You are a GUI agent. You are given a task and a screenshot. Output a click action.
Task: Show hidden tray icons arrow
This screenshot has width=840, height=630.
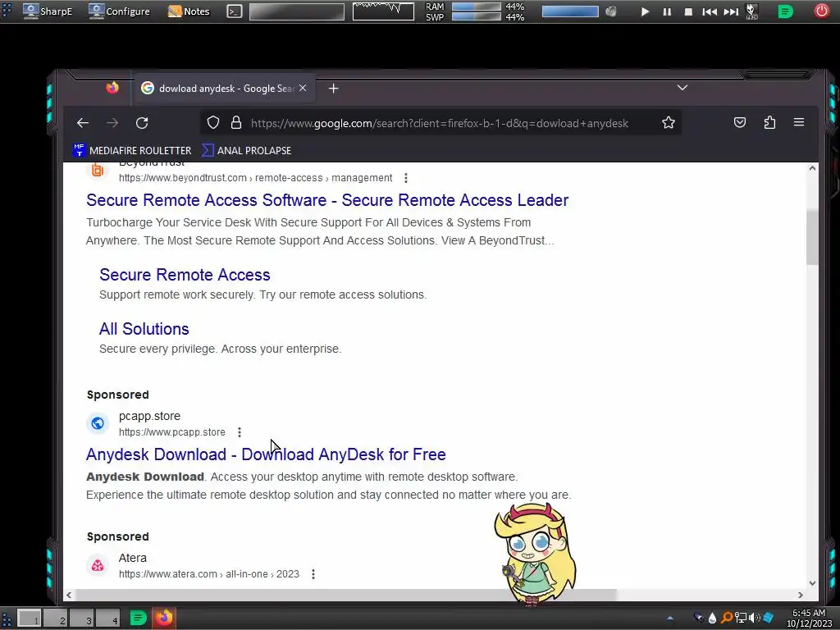(669, 619)
